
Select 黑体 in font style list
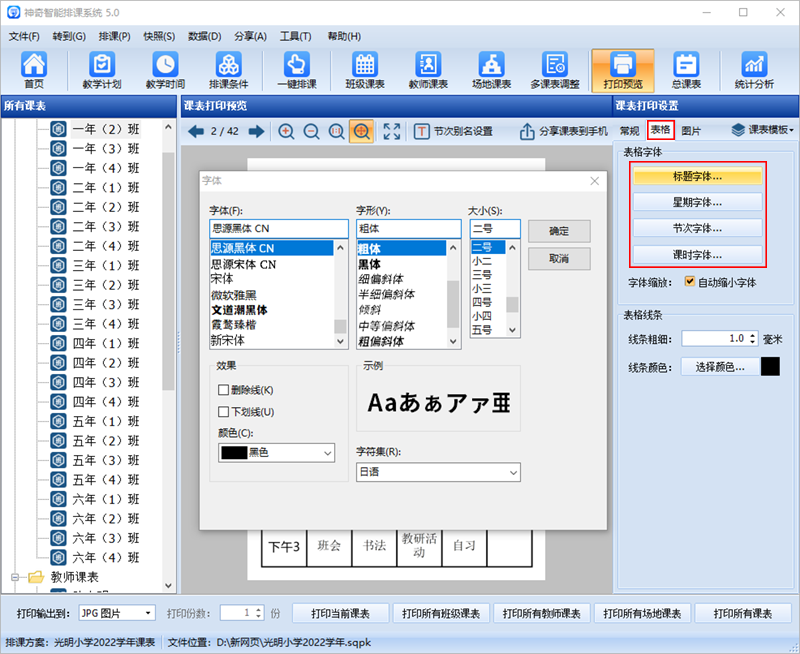coord(369,264)
